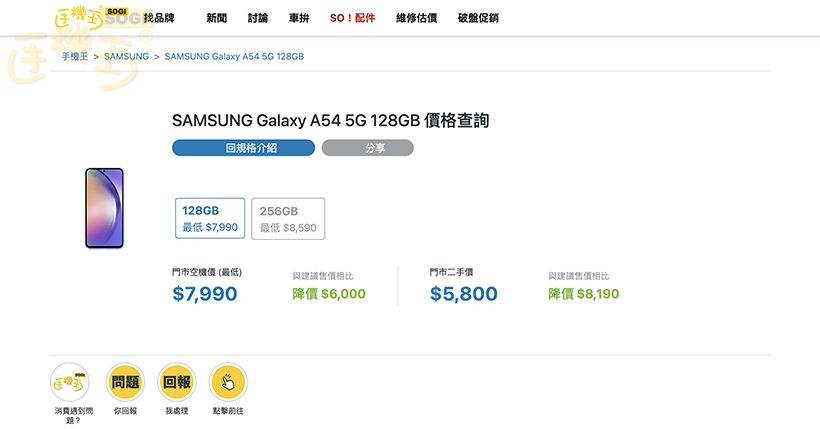Image resolution: width=820 pixels, height=429 pixels.
Task: Click the yellow 問題 circle icon
Action: pyautogui.click(x=125, y=382)
